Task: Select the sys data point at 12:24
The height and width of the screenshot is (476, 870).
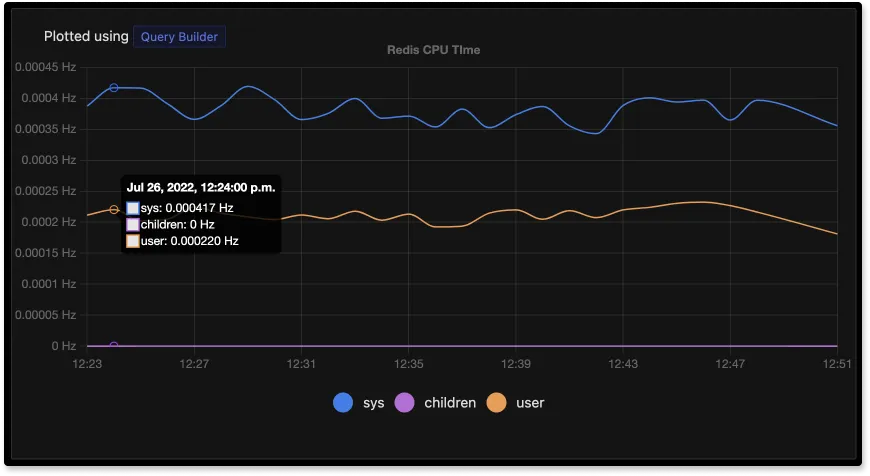Action: 114,88
